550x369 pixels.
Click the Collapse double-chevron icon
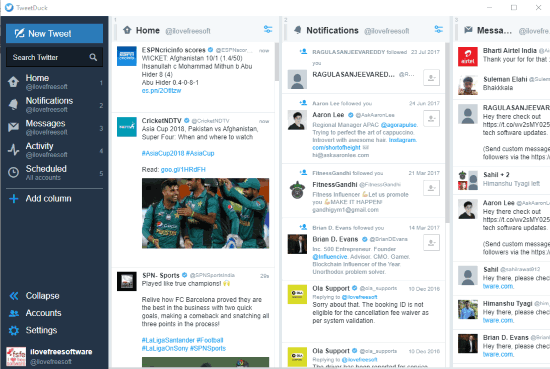pos(14,296)
